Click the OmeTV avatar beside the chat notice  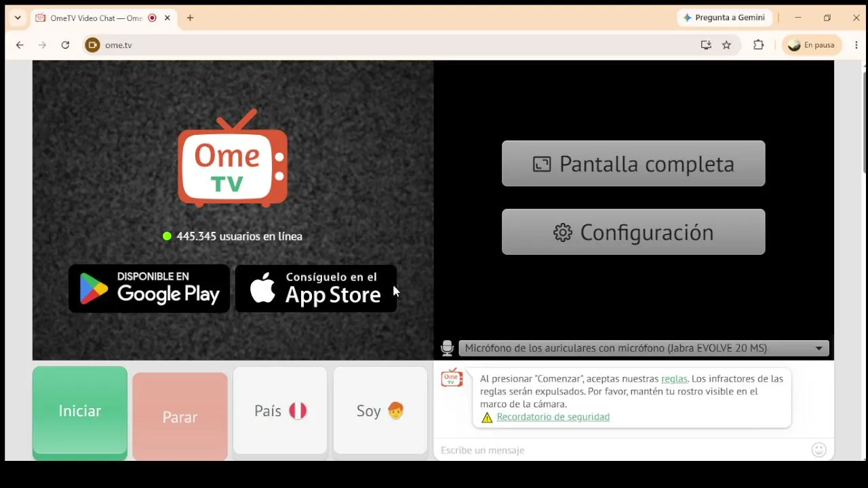452,378
